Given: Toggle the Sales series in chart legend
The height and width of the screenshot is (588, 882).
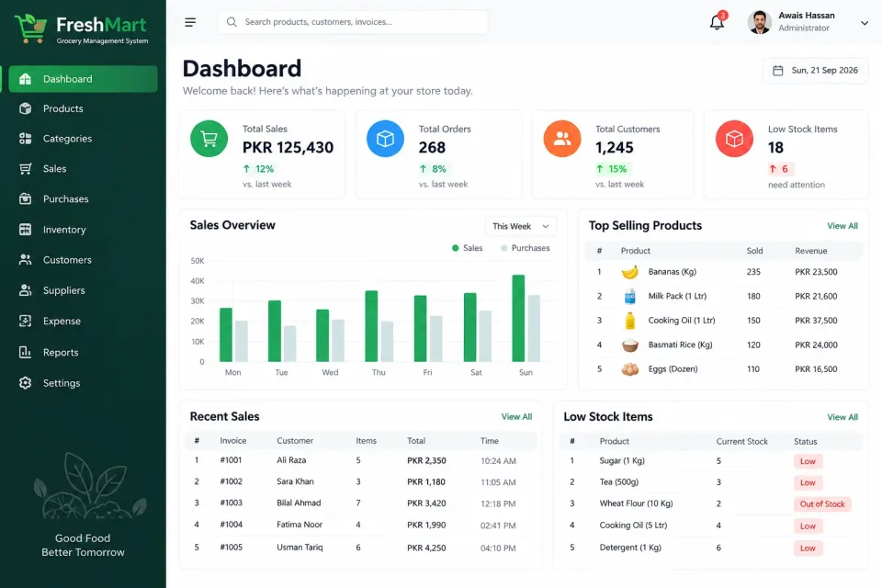Looking at the screenshot, I should click(468, 248).
